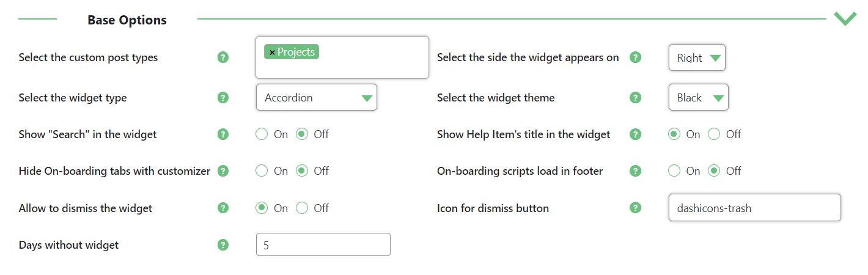Click help icon for widget side option
The height and width of the screenshot is (275, 868).
(636, 57)
